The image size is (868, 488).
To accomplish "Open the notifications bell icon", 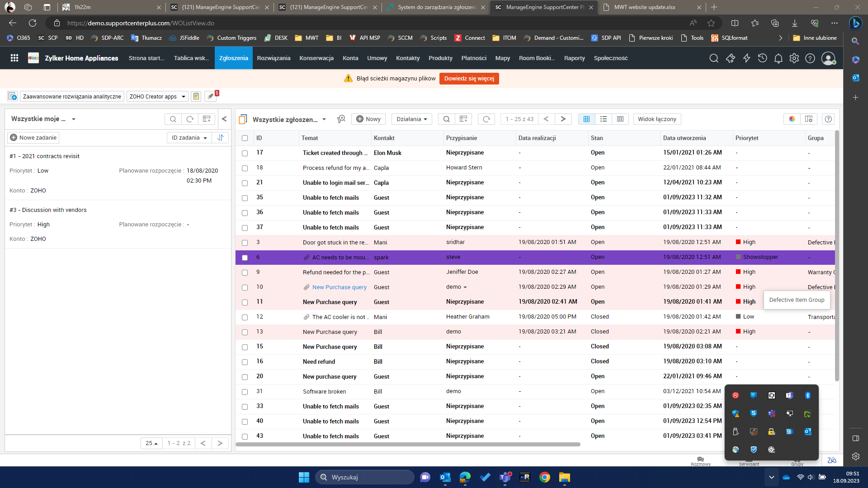I will (x=778, y=58).
